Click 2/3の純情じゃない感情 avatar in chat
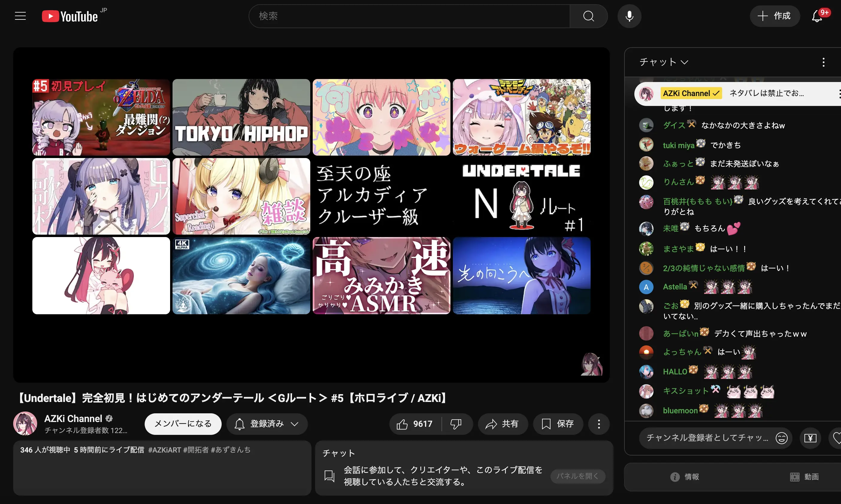841x504 pixels. tap(646, 268)
